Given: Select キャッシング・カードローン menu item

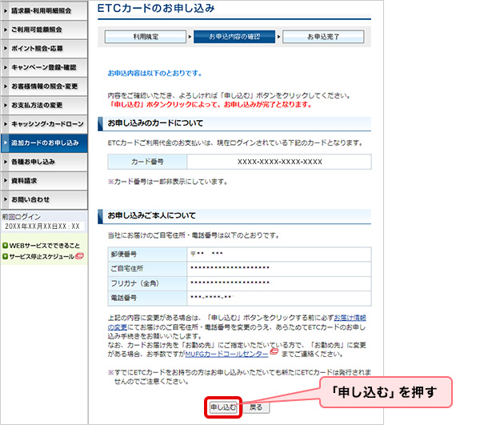Looking at the screenshot, I should click(x=42, y=124).
